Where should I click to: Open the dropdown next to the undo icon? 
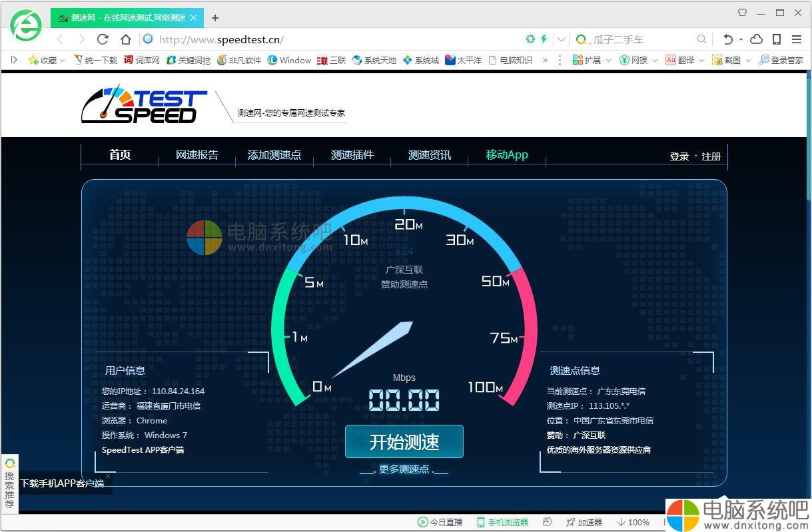[740, 40]
